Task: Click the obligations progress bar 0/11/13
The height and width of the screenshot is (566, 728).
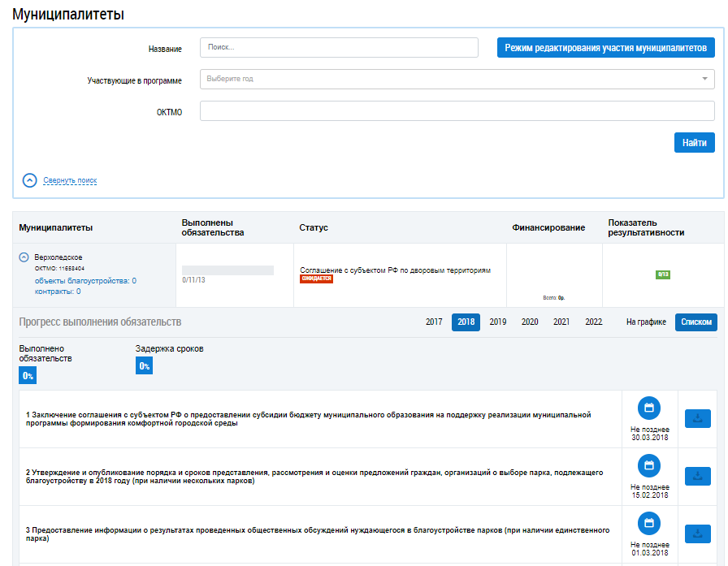Action: (x=227, y=270)
